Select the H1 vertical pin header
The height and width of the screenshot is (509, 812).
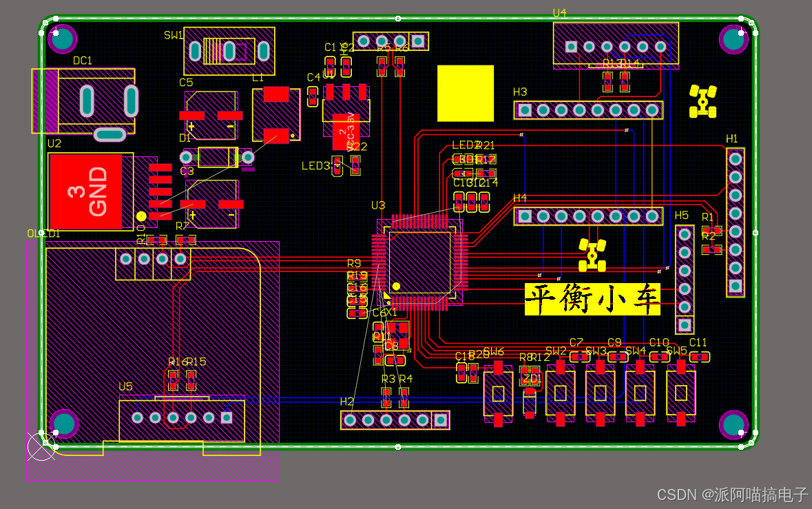pos(736,222)
